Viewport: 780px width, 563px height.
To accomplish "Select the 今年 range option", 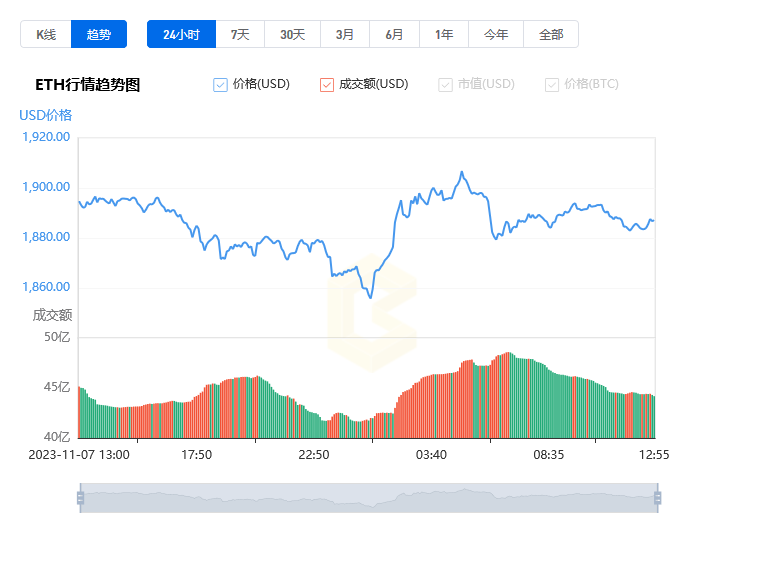I will pos(496,34).
